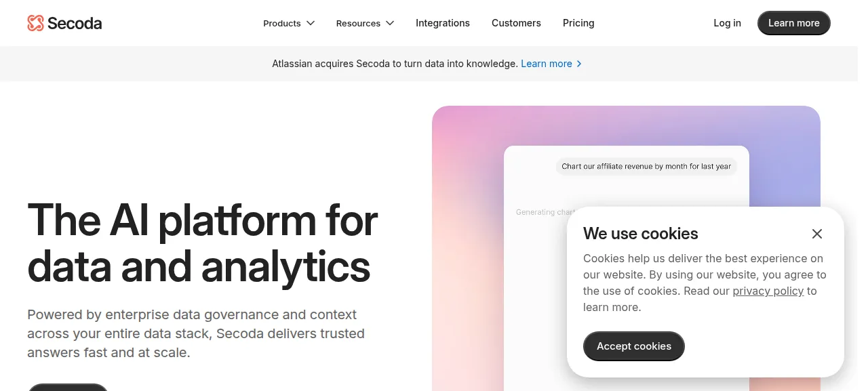This screenshot has width=868, height=391.
Task: Click the chevron arrow beside banner Learn more
Action: point(578,64)
